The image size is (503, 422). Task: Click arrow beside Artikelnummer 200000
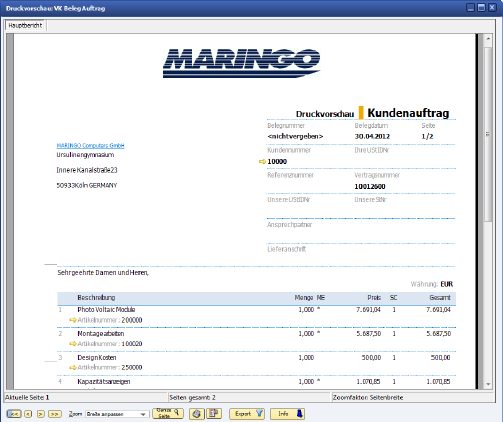pos(73,320)
